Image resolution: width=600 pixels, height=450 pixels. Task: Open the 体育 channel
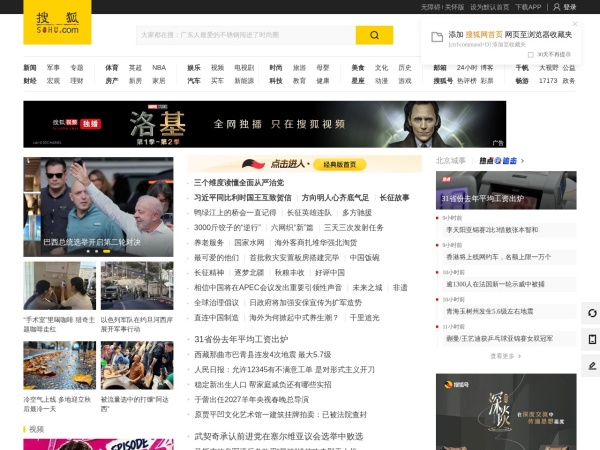pos(112,68)
